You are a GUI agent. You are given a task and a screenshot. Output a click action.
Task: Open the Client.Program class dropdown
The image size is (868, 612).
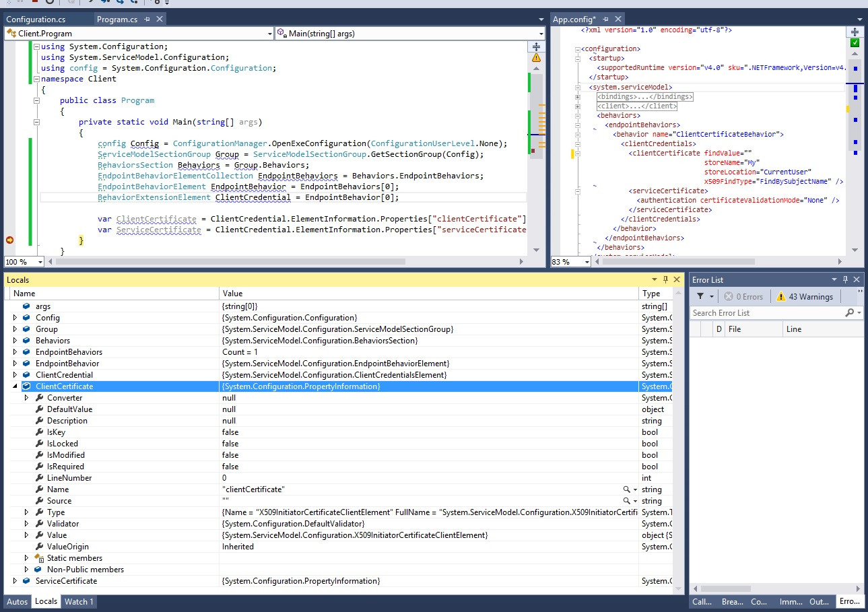269,33
